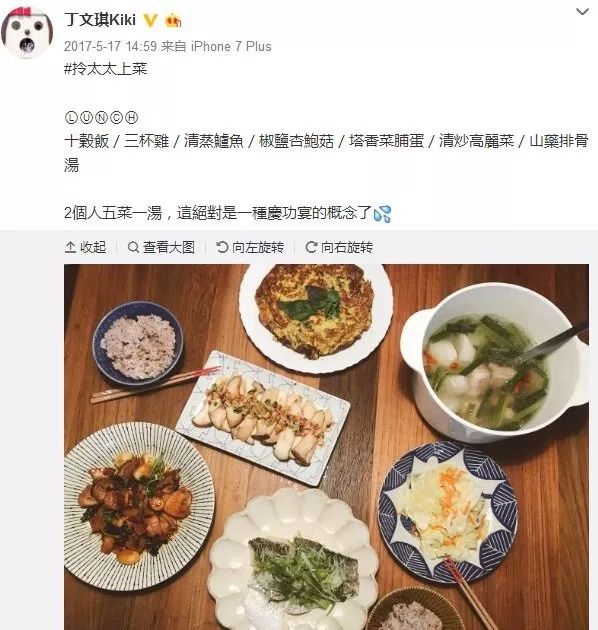This screenshot has height=630, width=598.
Task: Click the 丁文琪Kiki username link
Action: pos(100,20)
